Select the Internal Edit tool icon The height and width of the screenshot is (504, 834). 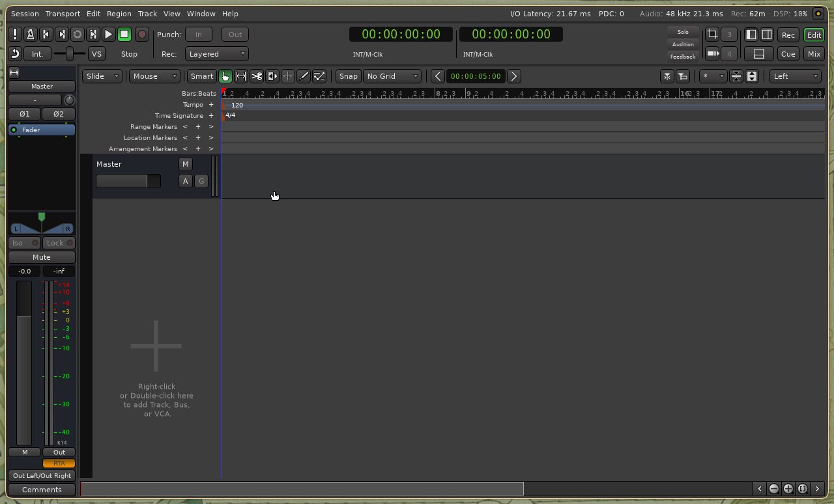tap(319, 76)
